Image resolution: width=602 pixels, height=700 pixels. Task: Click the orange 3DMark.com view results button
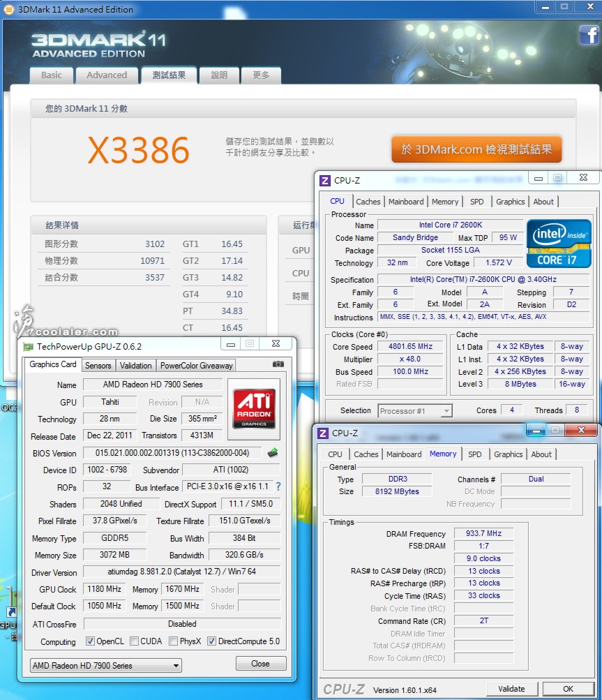click(476, 149)
